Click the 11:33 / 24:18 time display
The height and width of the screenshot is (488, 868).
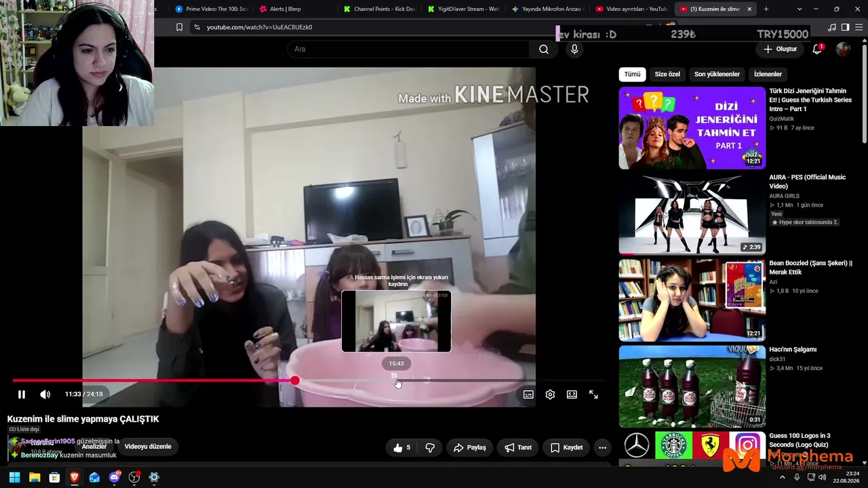tap(84, 394)
